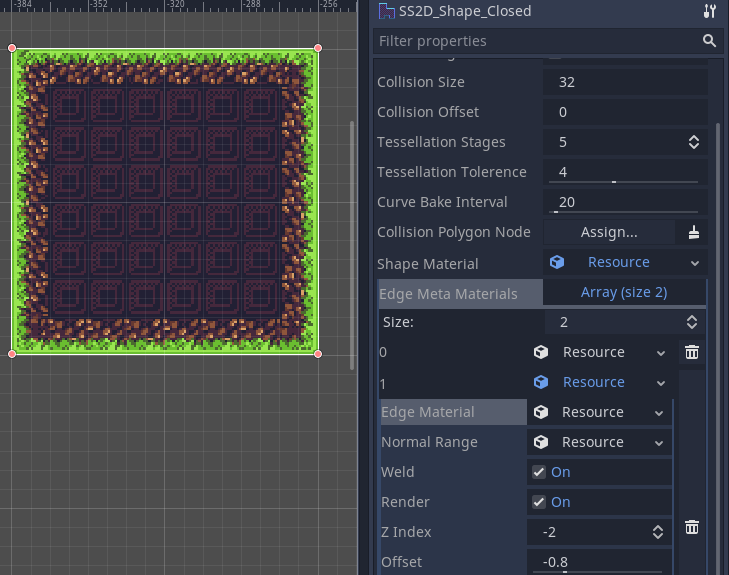
Task: Click the inspector tools icon beside SS2D_Shape_Closed
Action: [709, 12]
